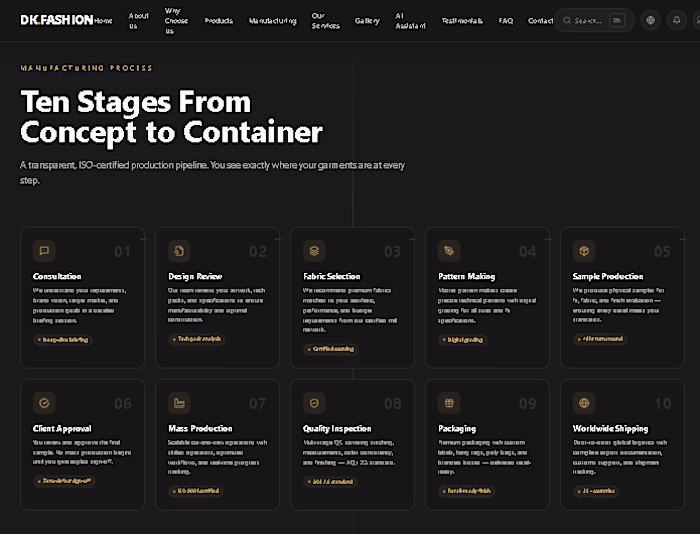Image resolution: width=700 pixels, height=534 pixels.
Task: Open the bell notifications icon
Action: [x=677, y=20]
